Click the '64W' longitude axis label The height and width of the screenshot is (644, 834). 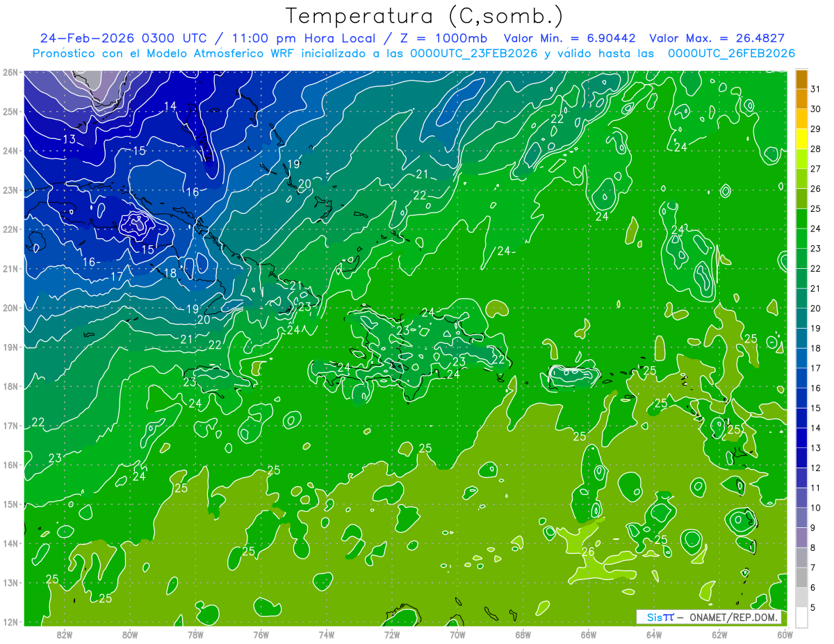(x=654, y=635)
